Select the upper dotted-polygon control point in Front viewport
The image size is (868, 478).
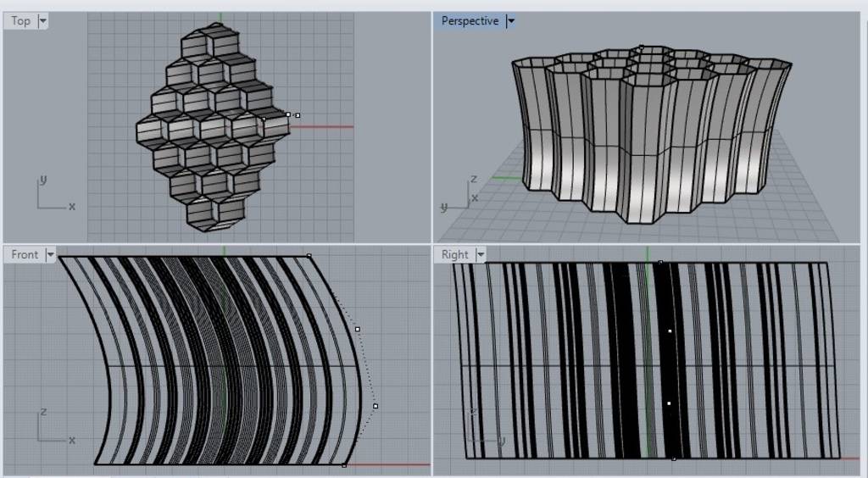pyautogui.click(x=358, y=329)
